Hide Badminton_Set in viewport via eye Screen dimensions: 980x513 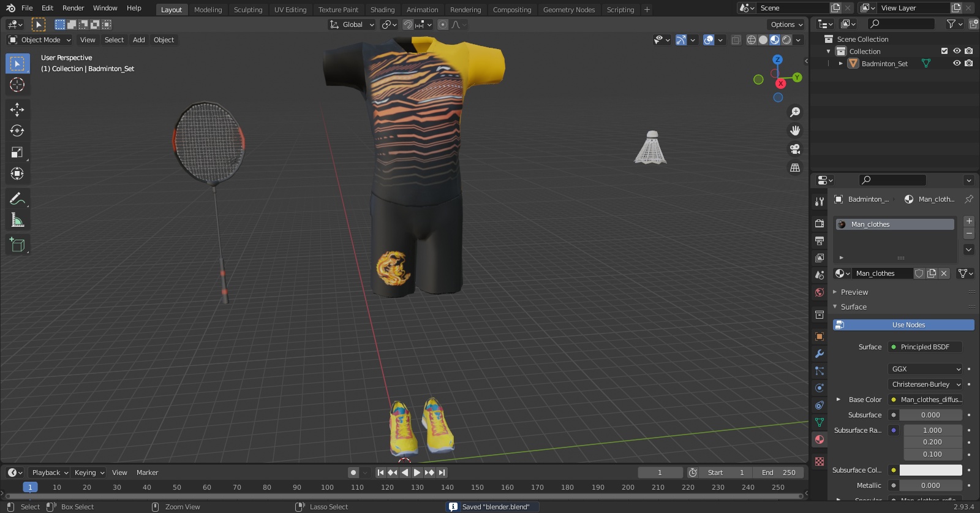(957, 63)
